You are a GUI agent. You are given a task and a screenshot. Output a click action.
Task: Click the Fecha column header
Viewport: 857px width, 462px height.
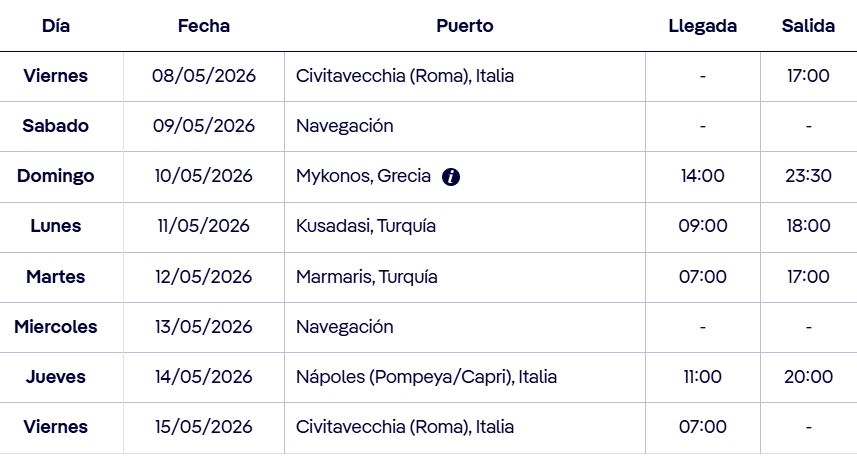coord(204,26)
